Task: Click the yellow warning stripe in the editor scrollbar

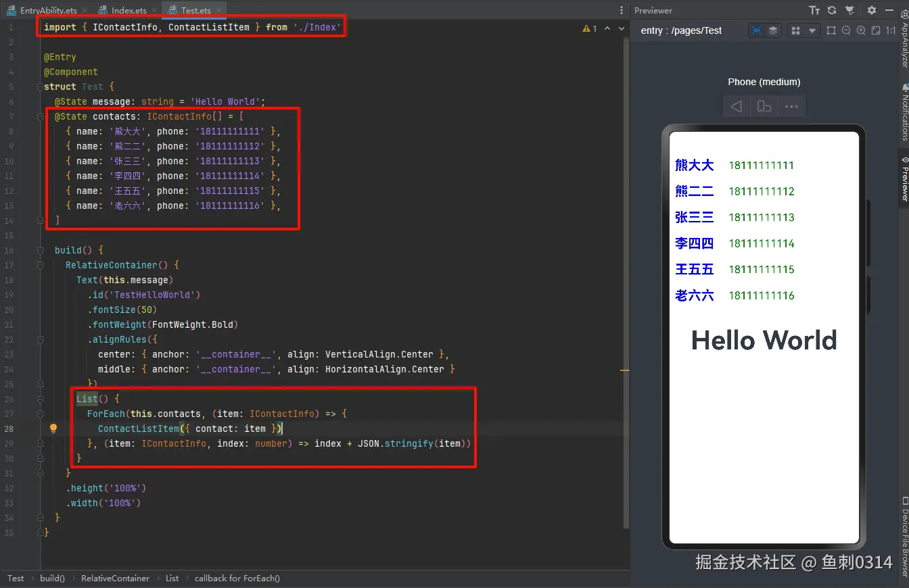Action: click(x=625, y=370)
